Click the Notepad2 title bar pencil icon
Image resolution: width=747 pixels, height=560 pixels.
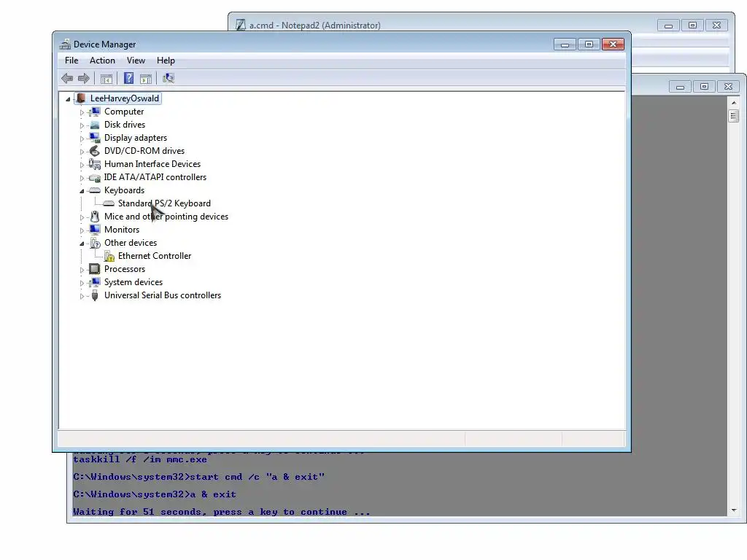[241, 25]
